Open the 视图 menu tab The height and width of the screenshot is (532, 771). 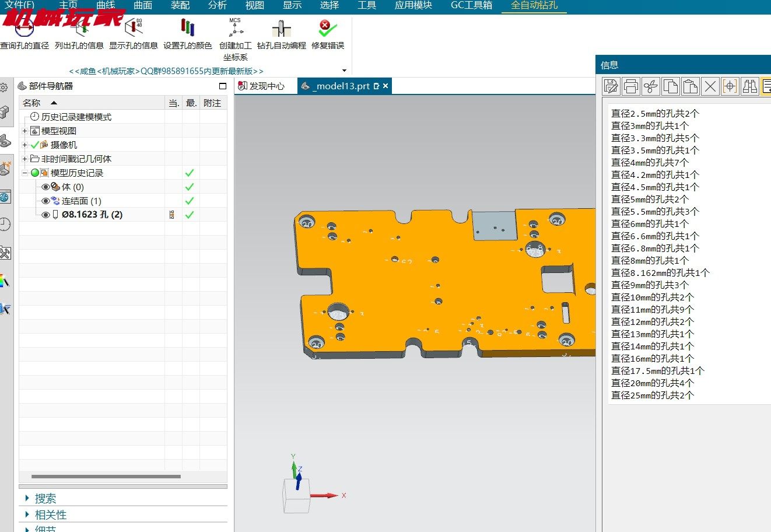coord(255,5)
